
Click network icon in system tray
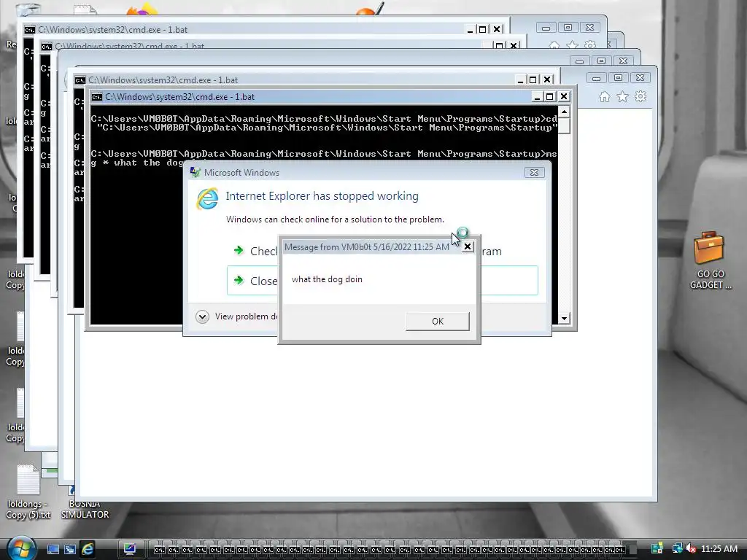click(x=677, y=548)
